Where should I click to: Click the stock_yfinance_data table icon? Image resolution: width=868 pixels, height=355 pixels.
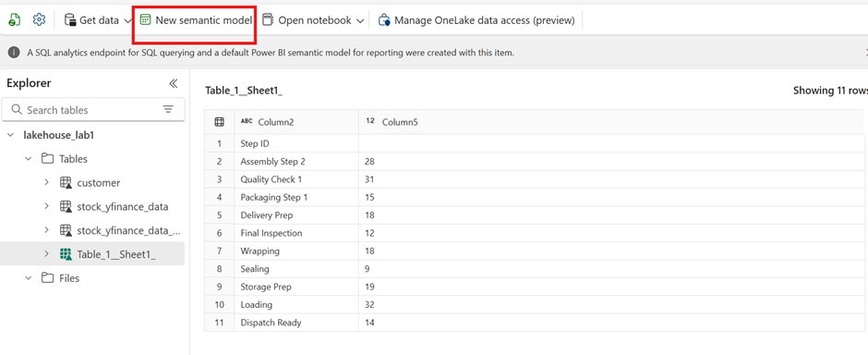click(x=66, y=206)
